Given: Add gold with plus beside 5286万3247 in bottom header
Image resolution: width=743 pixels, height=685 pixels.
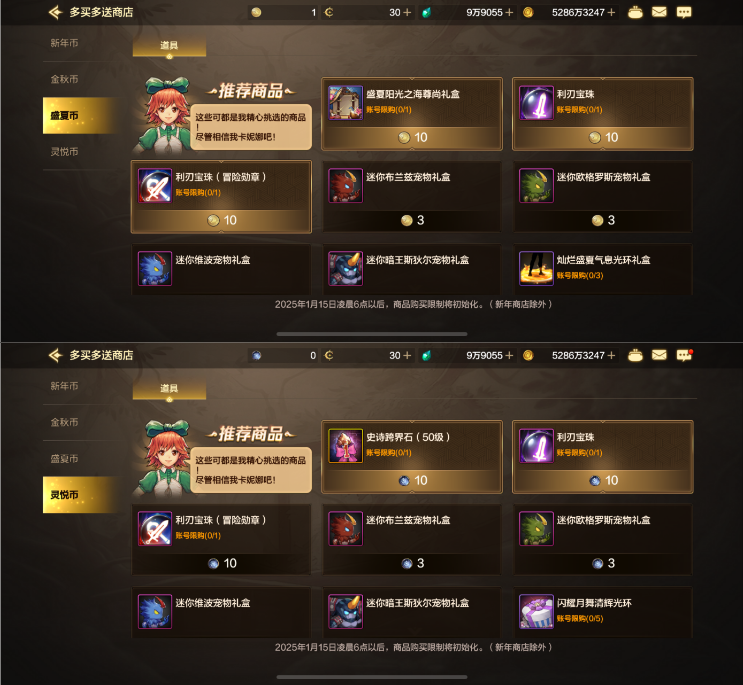Looking at the screenshot, I should coord(611,355).
